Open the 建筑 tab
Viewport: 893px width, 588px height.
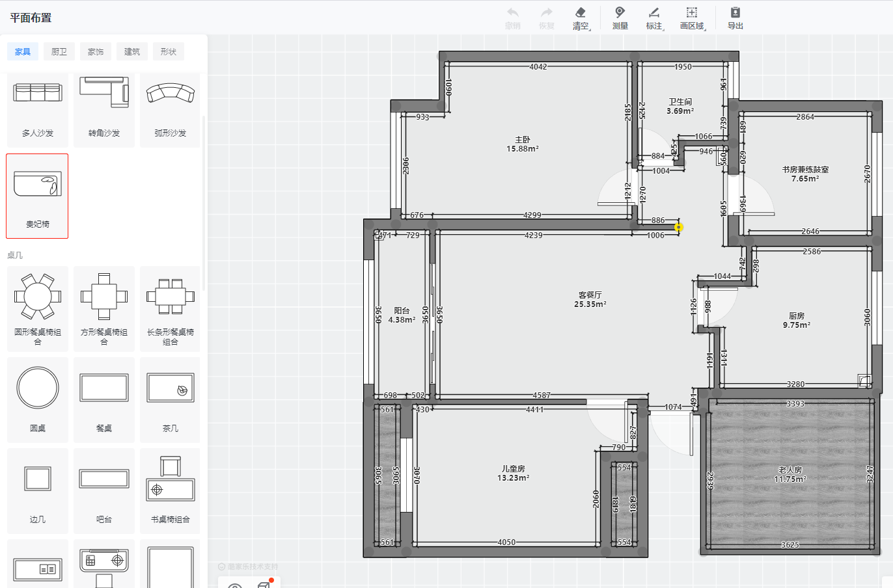pyautogui.click(x=132, y=52)
